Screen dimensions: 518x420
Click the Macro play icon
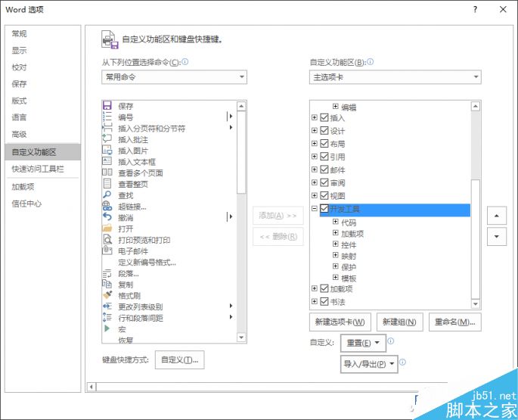107,328
